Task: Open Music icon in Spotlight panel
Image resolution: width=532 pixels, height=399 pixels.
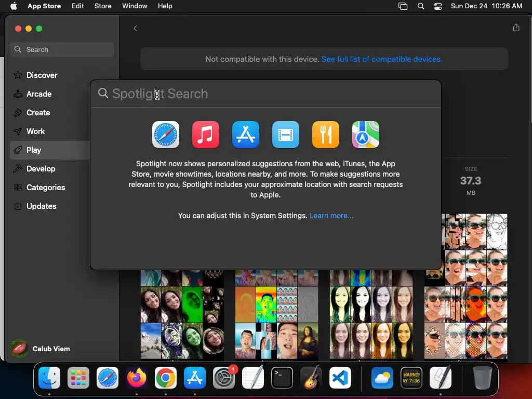Action: [x=206, y=135]
